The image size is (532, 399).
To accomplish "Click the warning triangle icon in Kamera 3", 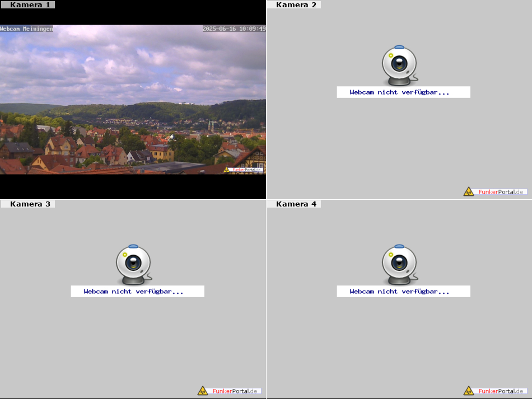I will point(203,391).
